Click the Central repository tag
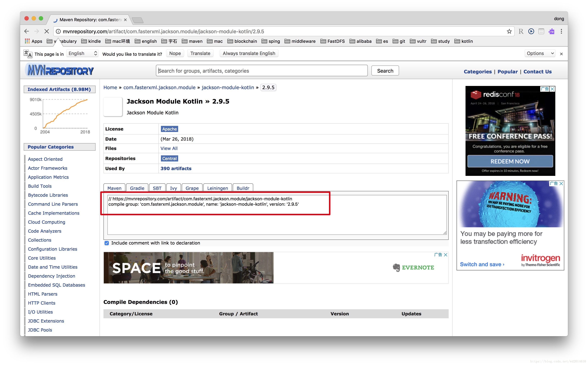 pos(169,159)
